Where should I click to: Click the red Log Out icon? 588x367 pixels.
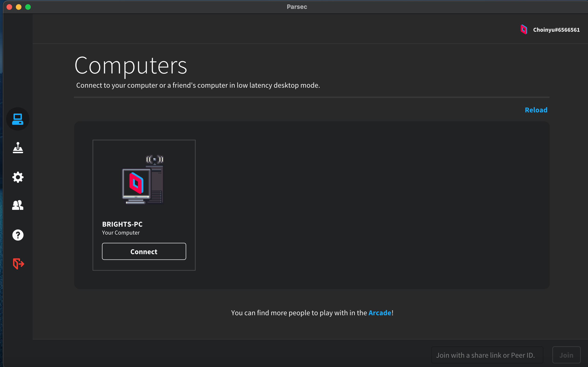point(18,264)
